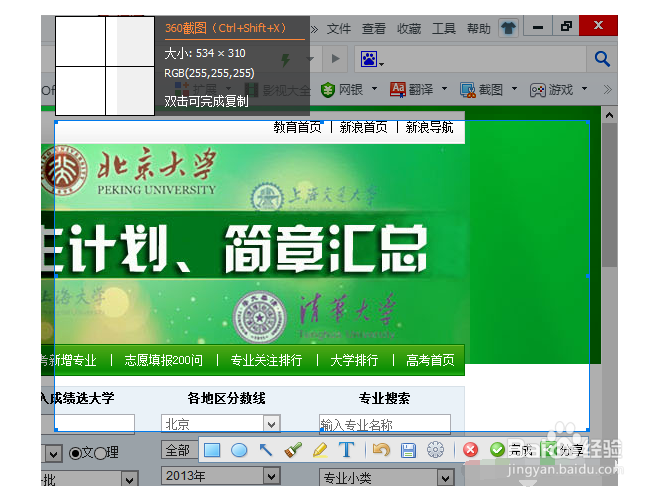Open the 北京 region dropdown
The image size is (661, 492).
[220, 423]
